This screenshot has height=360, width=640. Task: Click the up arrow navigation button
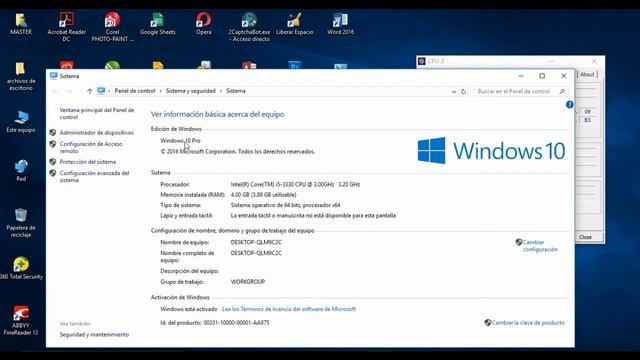(89, 91)
